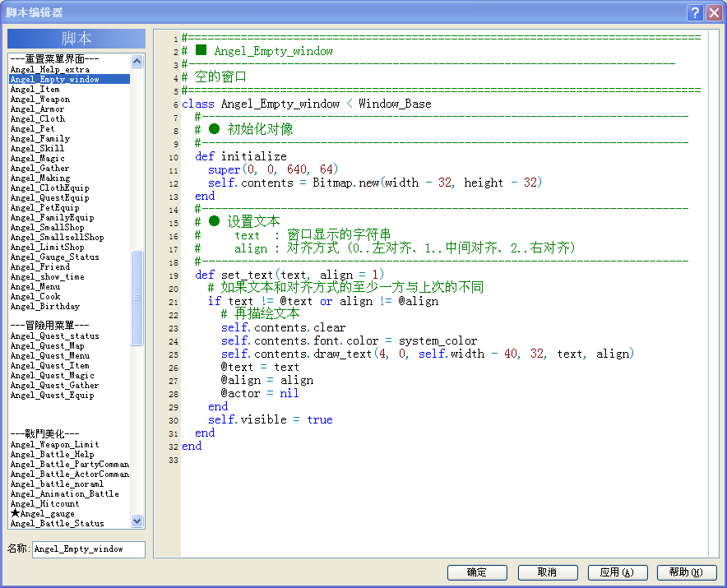
Task: Click the script list scrollbar thumb
Action: tap(137, 299)
